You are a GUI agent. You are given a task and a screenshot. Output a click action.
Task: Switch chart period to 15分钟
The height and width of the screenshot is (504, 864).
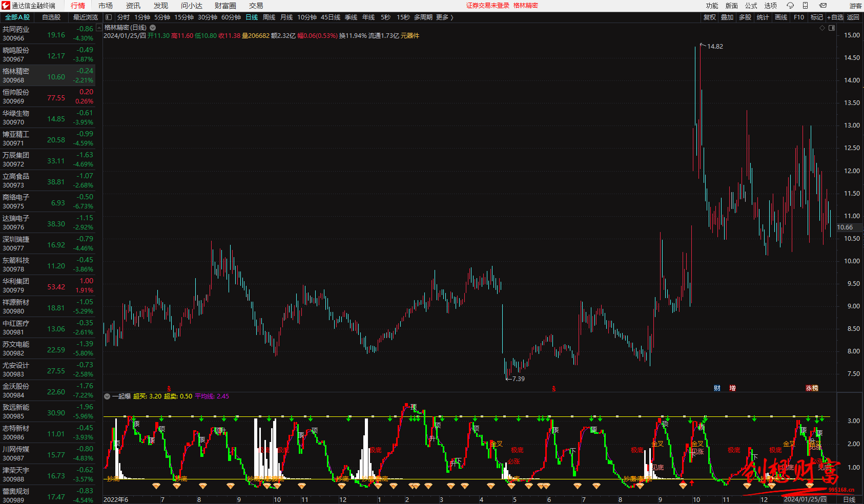(x=184, y=17)
